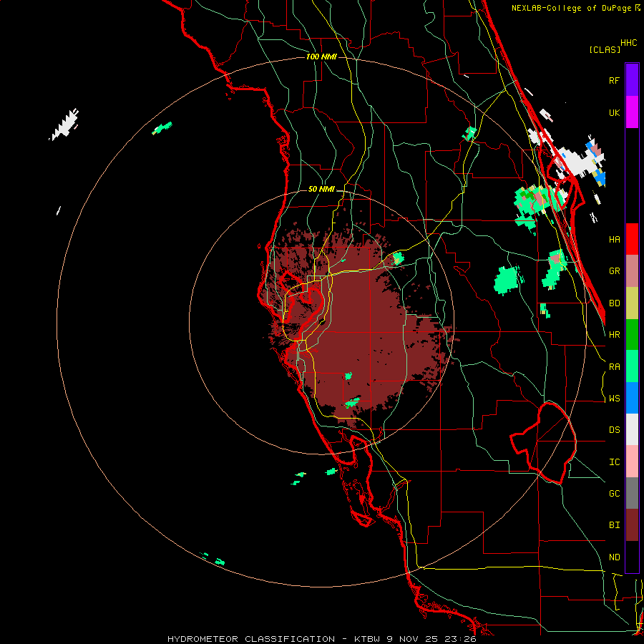The width and height of the screenshot is (644, 644).
Task: Click the white DS legend swatch
Action: (x=632, y=429)
